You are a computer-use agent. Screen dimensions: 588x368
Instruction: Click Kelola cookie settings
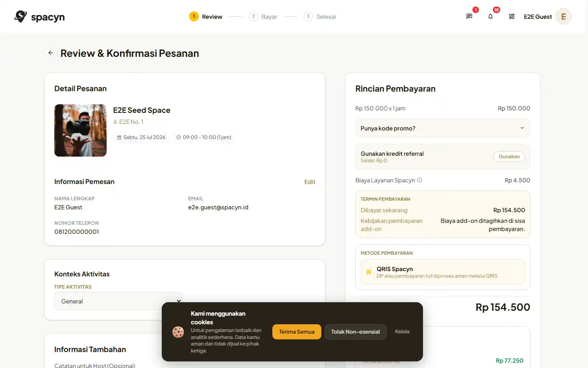(x=402, y=332)
